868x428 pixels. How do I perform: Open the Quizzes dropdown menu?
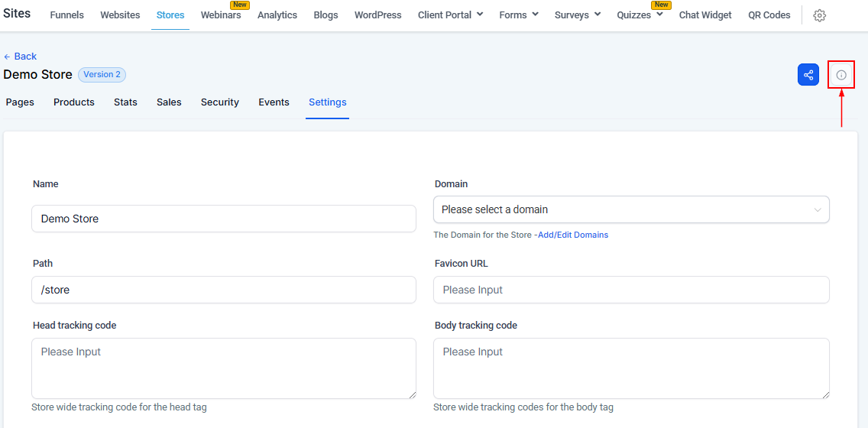click(x=640, y=15)
